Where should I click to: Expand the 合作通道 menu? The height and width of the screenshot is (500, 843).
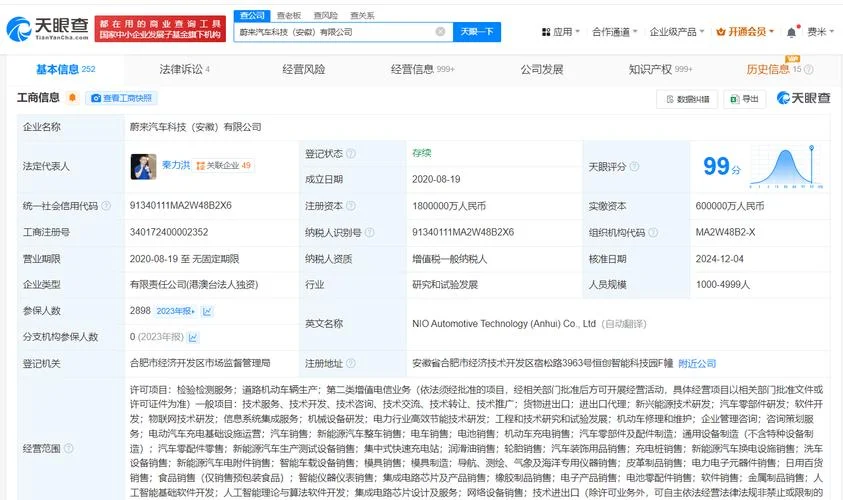tap(615, 32)
